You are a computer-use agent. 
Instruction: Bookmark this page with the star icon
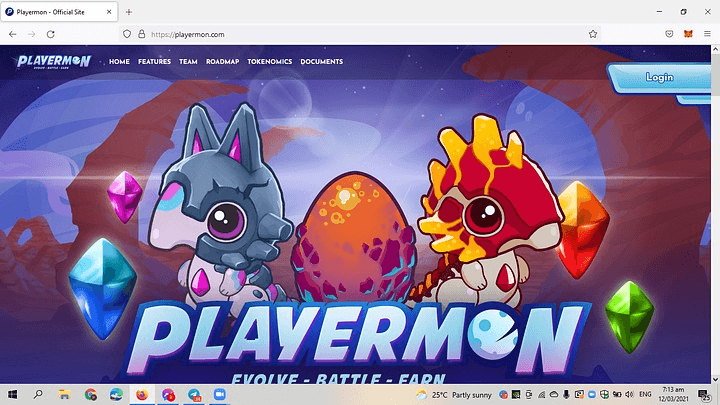click(593, 34)
